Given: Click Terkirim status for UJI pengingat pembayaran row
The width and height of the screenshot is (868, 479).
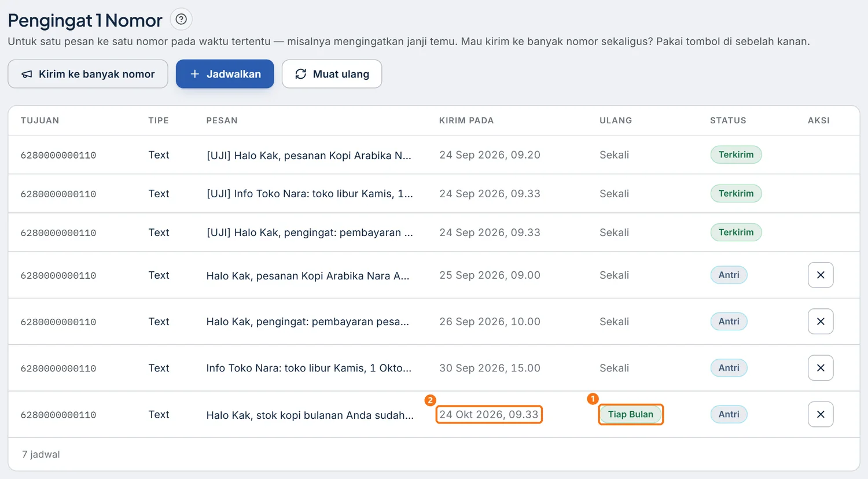Looking at the screenshot, I should click(736, 232).
